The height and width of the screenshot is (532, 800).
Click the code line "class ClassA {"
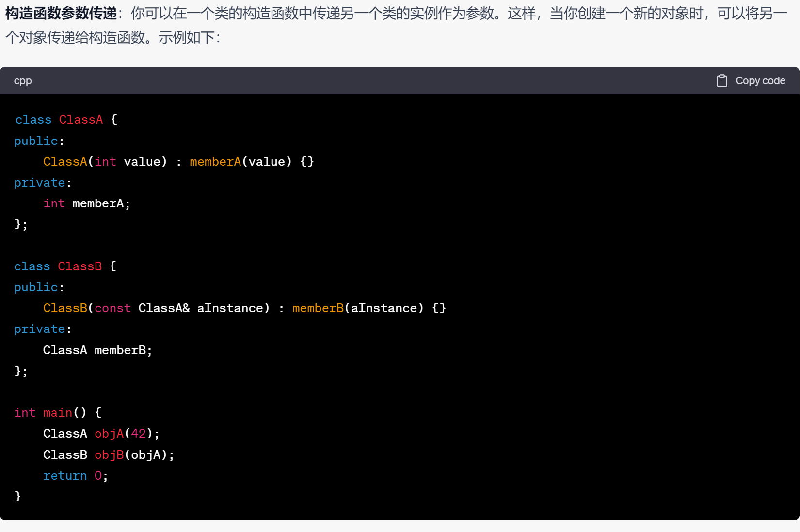66,120
